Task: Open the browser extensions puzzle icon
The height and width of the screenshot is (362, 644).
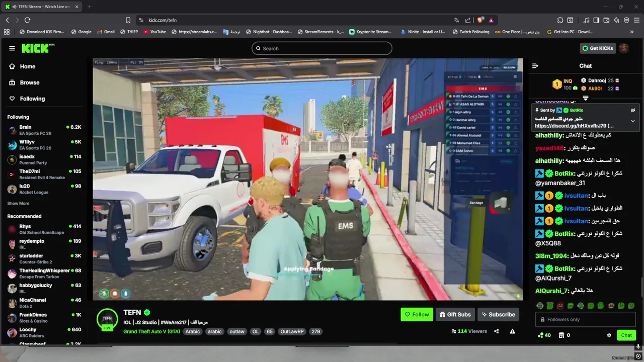Action: (560, 20)
